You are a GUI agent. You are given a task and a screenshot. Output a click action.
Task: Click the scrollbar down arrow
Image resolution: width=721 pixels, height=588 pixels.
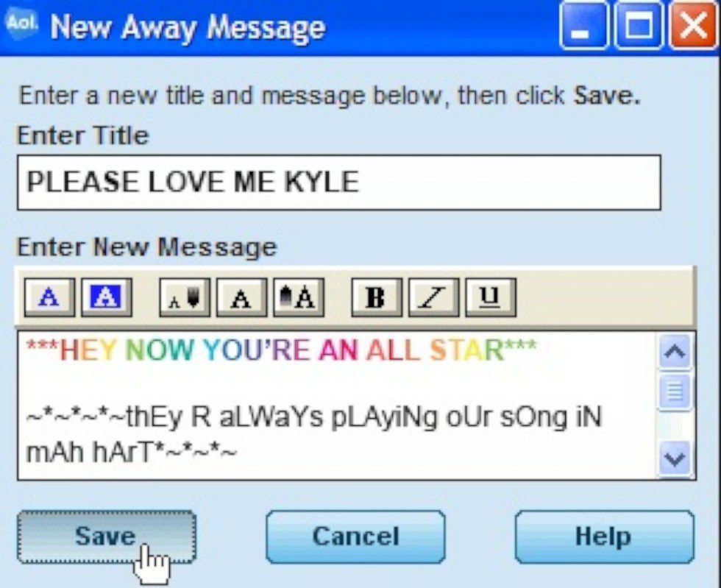click(x=675, y=458)
